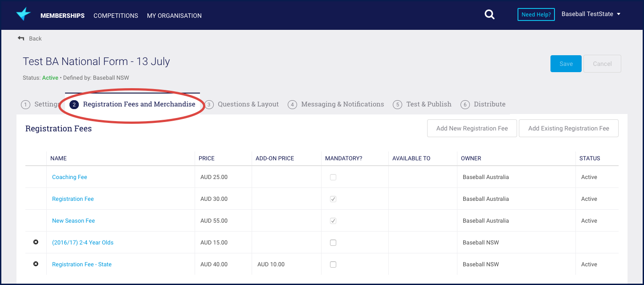The image size is (644, 285).
Task: Open the MEMBERSHIPS menu
Action: (62, 16)
